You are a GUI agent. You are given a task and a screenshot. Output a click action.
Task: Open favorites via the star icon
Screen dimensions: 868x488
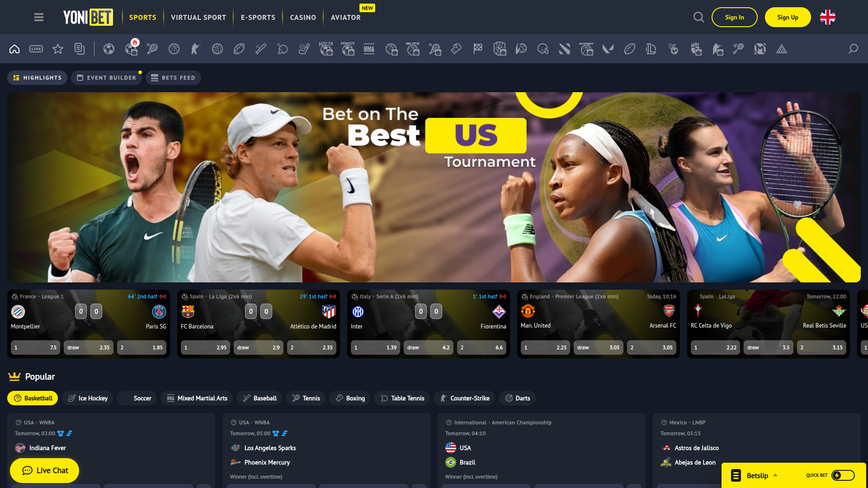[58, 49]
